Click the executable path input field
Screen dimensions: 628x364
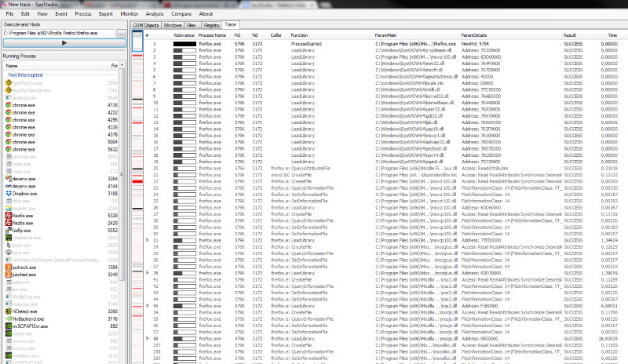point(60,34)
